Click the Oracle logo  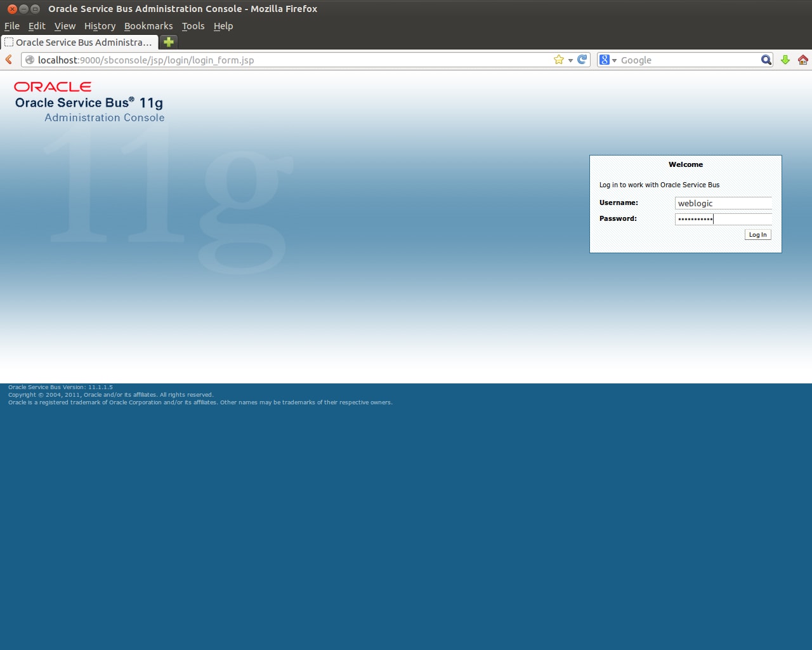[x=53, y=87]
